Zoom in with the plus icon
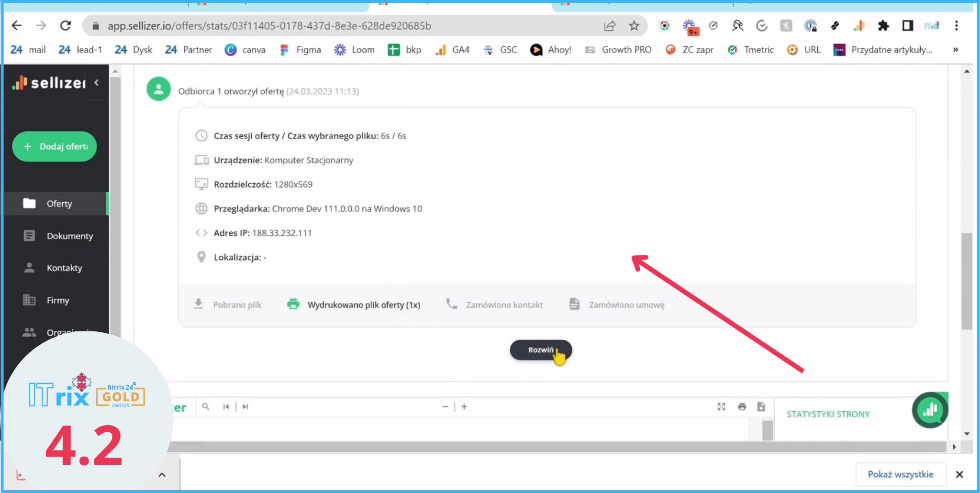Viewport: 980px width, 493px height. pyautogui.click(x=464, y=406)
